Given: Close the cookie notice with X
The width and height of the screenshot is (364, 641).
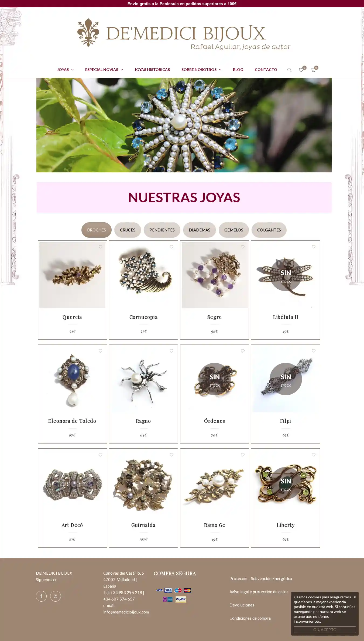Looking at the screenshot, I should (355, 597).
